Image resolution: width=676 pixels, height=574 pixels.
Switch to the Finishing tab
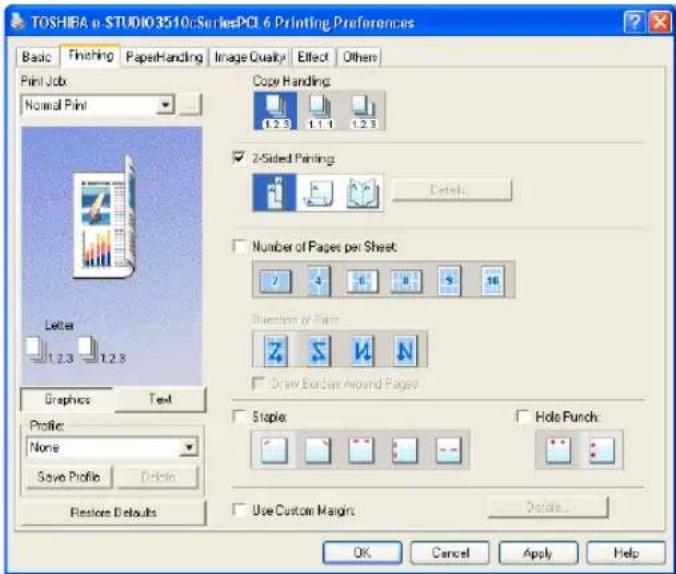[91, 55]
